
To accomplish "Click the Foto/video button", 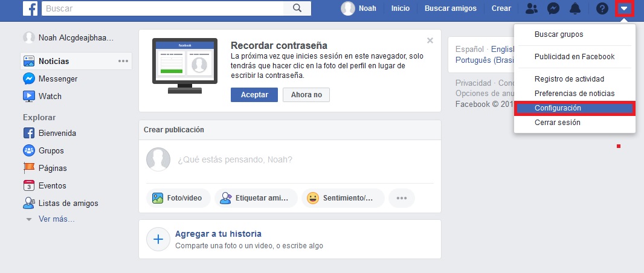I will 178,198.
